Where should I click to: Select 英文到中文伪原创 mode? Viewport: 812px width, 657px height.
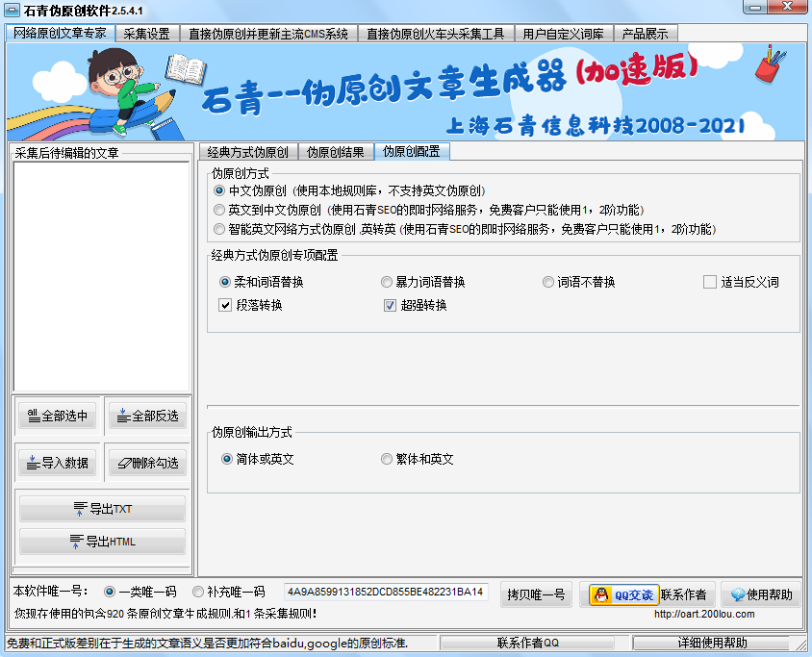pyautogui.click(x=219, y=210)
